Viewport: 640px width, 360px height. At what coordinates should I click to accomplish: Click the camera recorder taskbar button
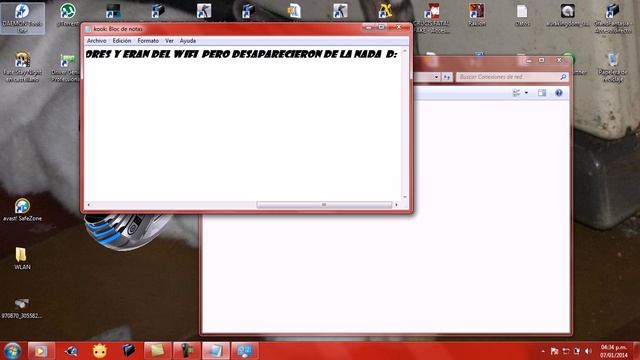(187, 351)
